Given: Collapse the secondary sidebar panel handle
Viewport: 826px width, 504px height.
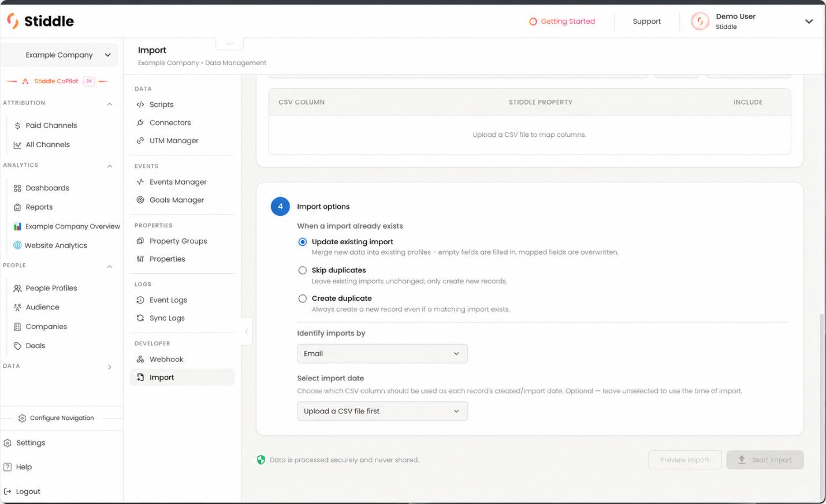Looking at the screenshot, I should point(247,331).
